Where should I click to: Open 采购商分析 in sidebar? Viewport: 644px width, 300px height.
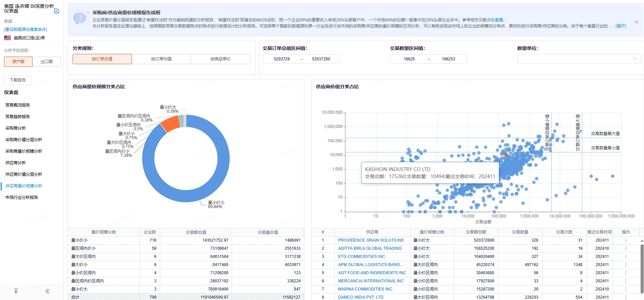(16, 128)
